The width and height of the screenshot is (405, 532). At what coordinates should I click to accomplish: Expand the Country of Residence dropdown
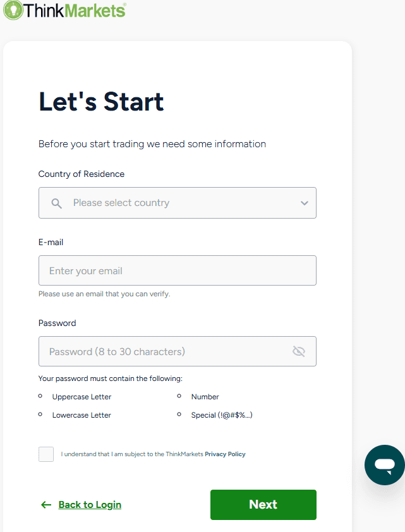coord(177,203)
